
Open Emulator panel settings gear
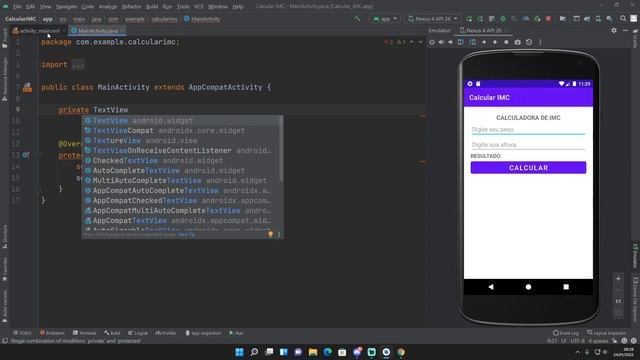(614, 30)
